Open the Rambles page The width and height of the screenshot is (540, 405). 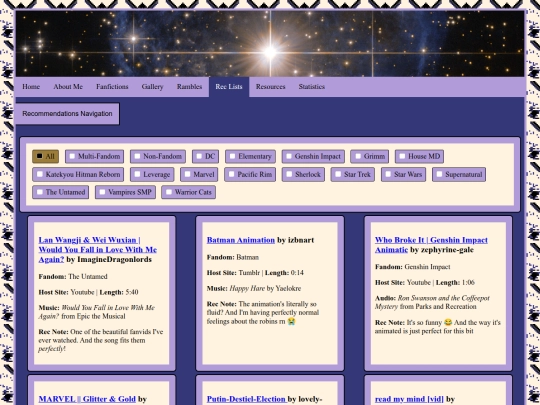pos(189,87)
